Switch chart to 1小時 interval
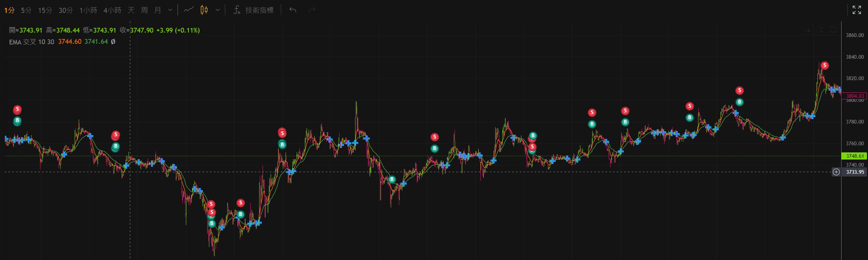Viewport: 868px width, 260px height. pyautogui.click(x=88, y=10)
